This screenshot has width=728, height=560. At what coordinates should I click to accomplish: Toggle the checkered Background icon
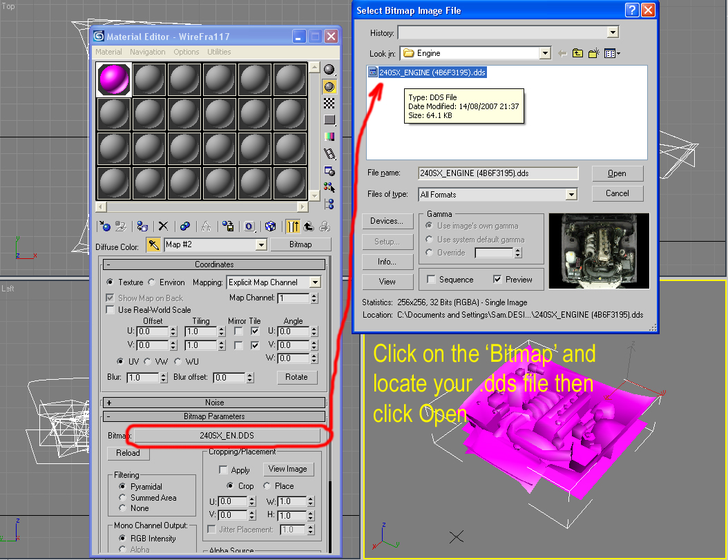329,103
